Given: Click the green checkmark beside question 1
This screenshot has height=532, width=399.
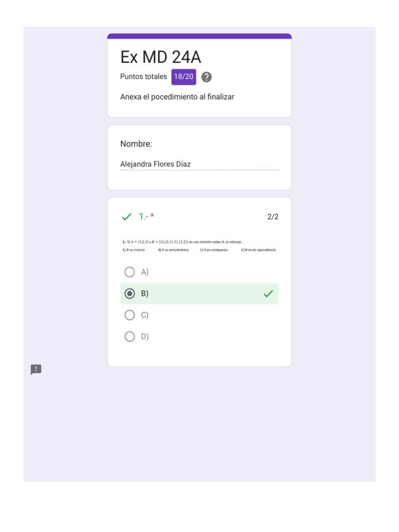Looking at the screenshot, I should (x=126, y=217).
